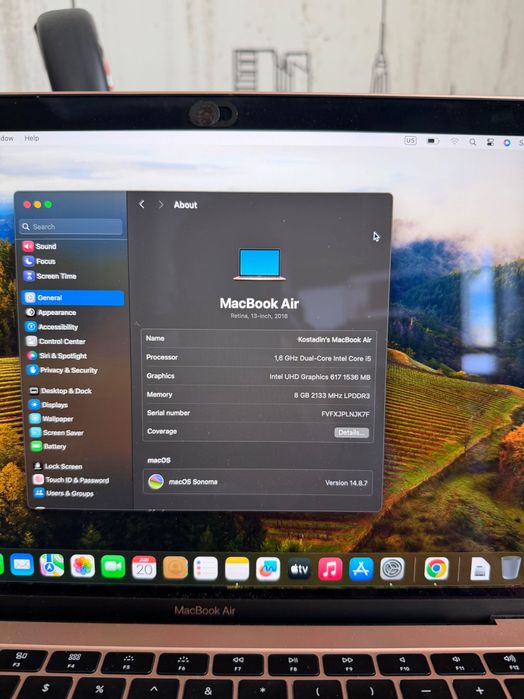Open Apple TV from the Dock
Screen dimensions: 524x699
click(299, 569)
